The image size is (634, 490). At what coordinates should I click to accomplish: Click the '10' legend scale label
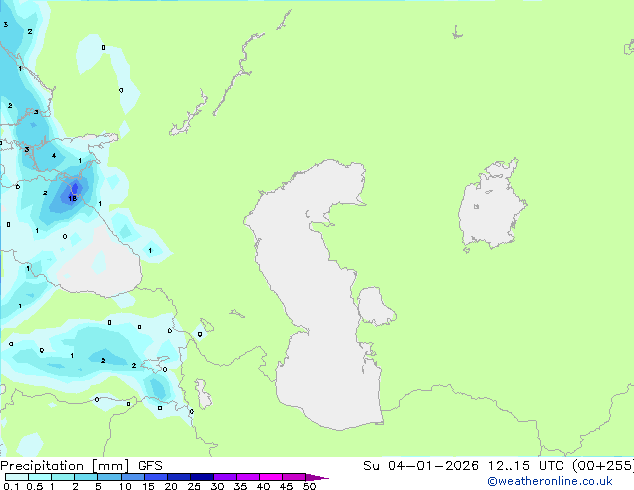(x=125, y=486)
